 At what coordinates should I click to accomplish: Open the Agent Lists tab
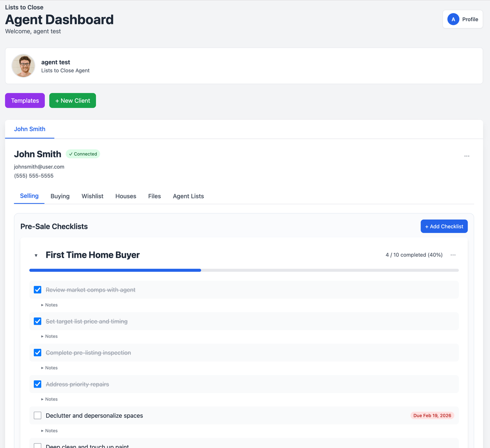pos(188,196)
